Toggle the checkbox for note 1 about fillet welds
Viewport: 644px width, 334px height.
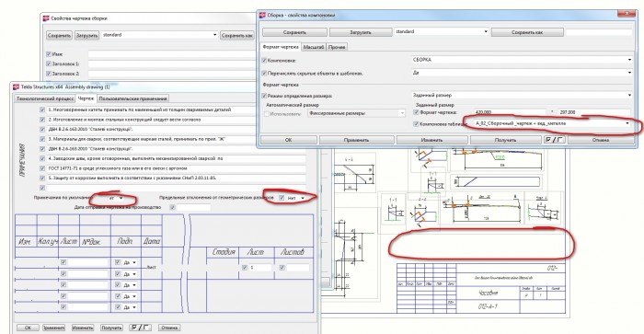click(42, 109)
